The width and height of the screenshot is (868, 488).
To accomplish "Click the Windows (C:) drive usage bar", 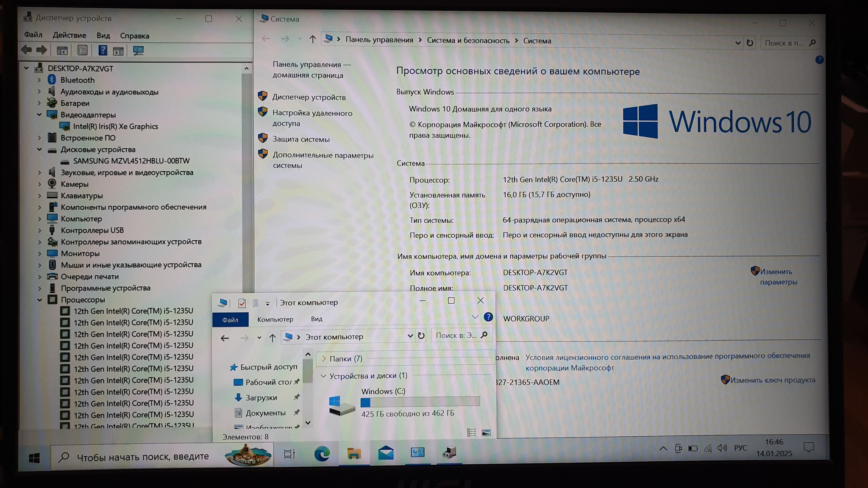I will pos(420,402).
